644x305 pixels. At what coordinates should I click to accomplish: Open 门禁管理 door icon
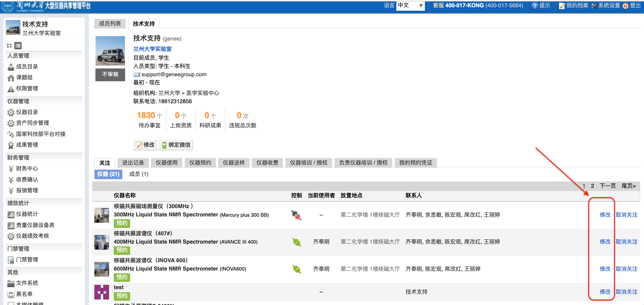[x=11, y=260]
